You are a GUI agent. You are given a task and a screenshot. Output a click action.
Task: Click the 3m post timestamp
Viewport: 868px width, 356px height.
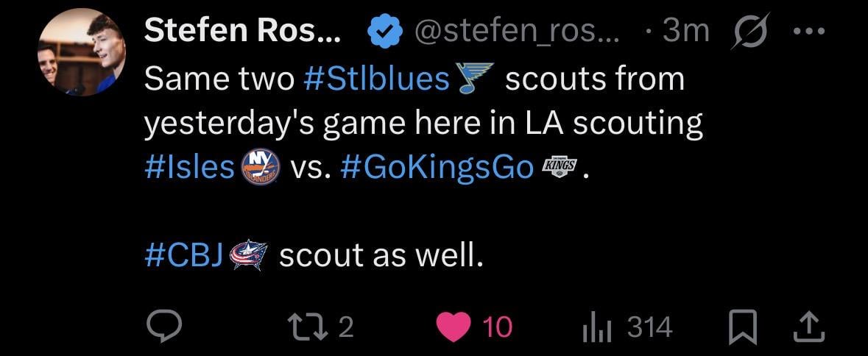tap(685, 31)
